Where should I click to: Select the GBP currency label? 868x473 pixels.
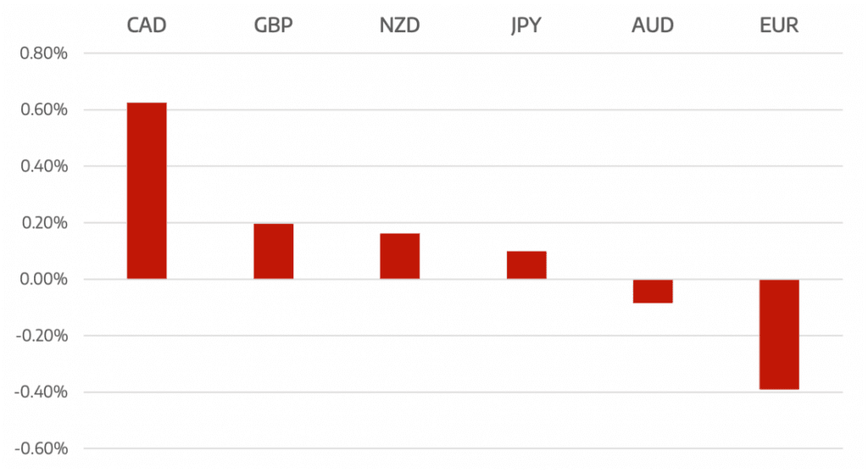click(273, 25)
